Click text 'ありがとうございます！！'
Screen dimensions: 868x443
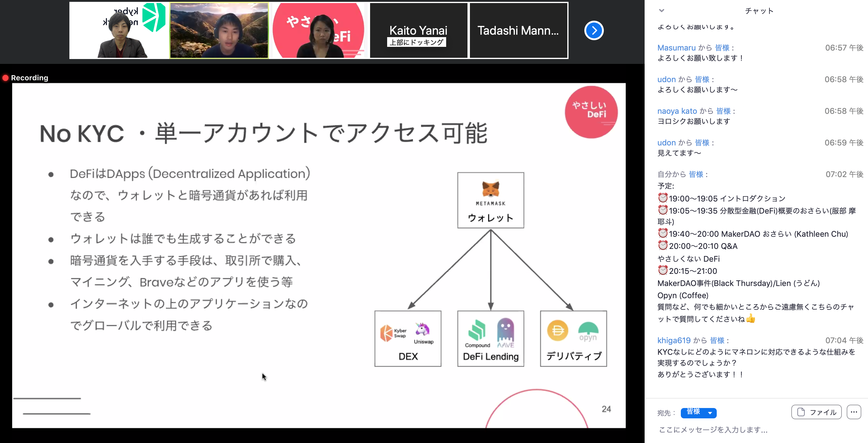click(x=700, y=374)
